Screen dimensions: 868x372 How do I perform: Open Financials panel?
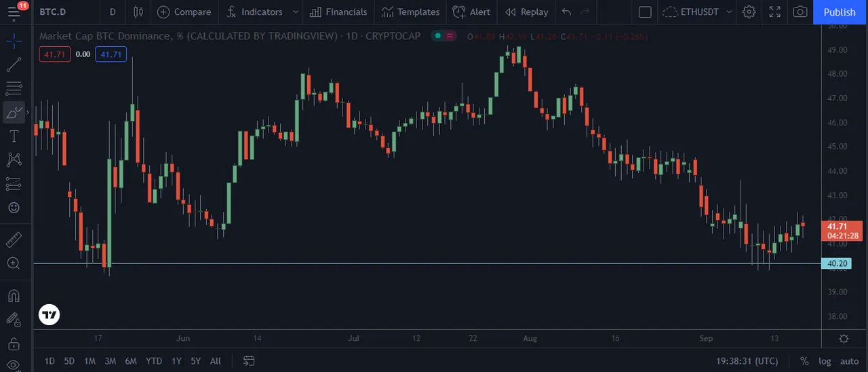(x=338, y=12)
